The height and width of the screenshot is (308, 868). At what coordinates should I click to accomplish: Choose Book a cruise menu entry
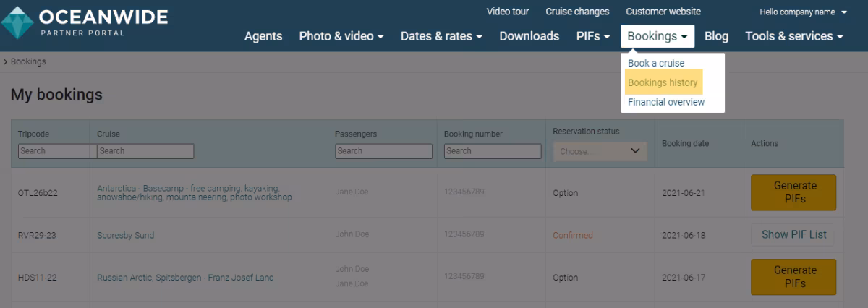(655, 63)
